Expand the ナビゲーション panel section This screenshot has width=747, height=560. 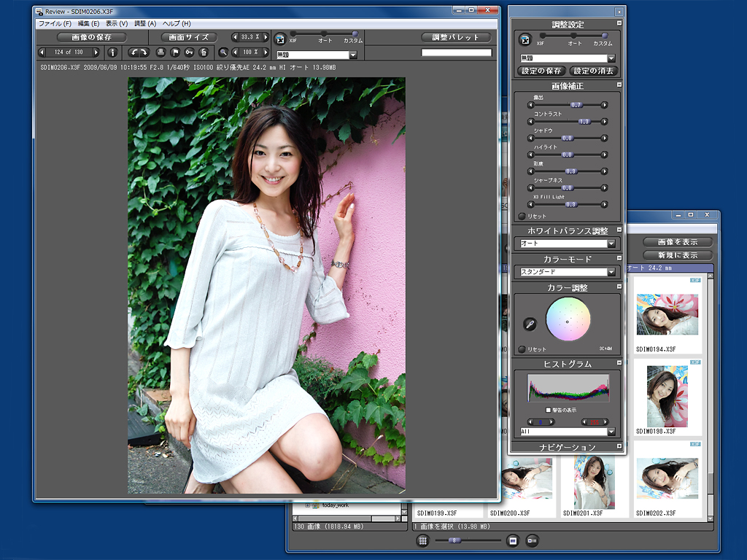point(619,446)
